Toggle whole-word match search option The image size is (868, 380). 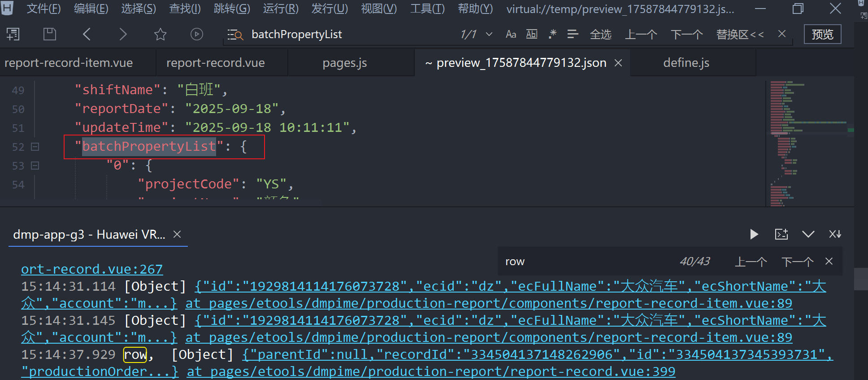(532, 34)
